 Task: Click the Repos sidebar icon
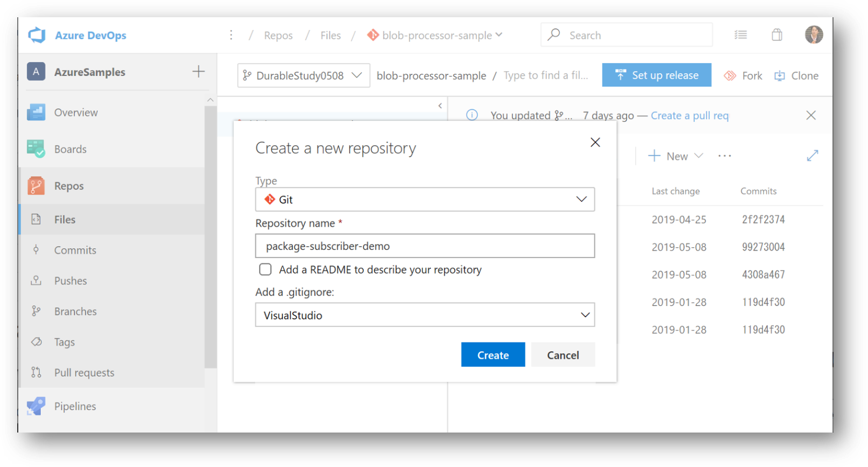36,186
